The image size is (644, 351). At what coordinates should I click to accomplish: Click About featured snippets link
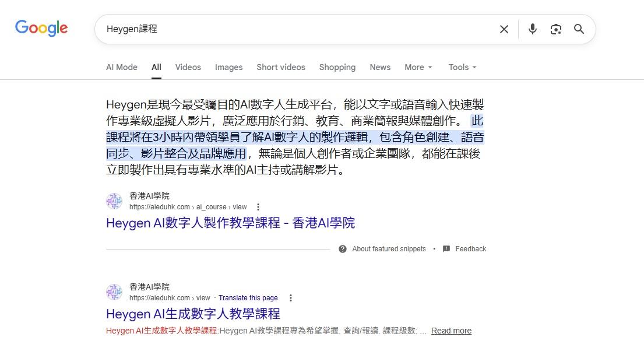pos(389,249)
